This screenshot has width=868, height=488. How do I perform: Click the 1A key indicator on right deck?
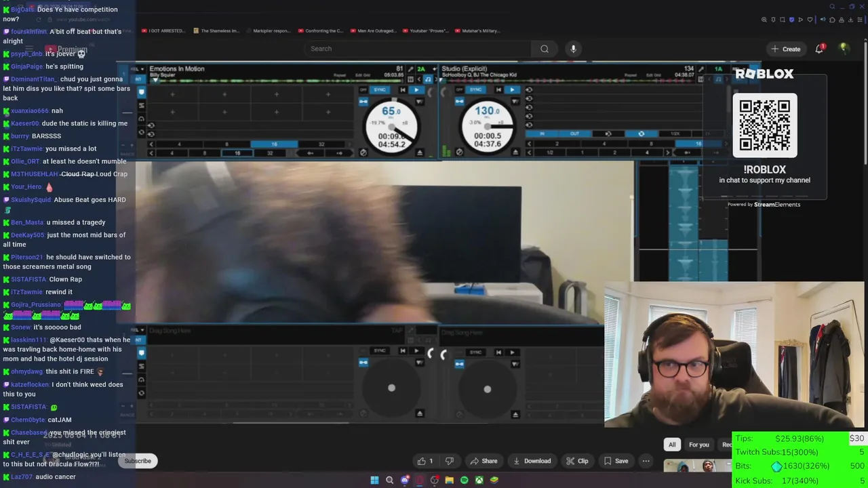tap(719, 69)
